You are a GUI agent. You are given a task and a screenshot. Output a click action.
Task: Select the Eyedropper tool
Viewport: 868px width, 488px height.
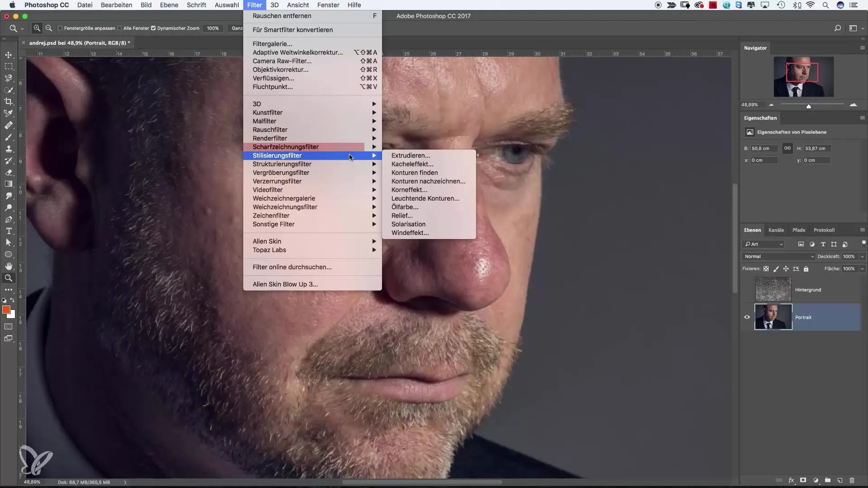(x=9, y=113)
